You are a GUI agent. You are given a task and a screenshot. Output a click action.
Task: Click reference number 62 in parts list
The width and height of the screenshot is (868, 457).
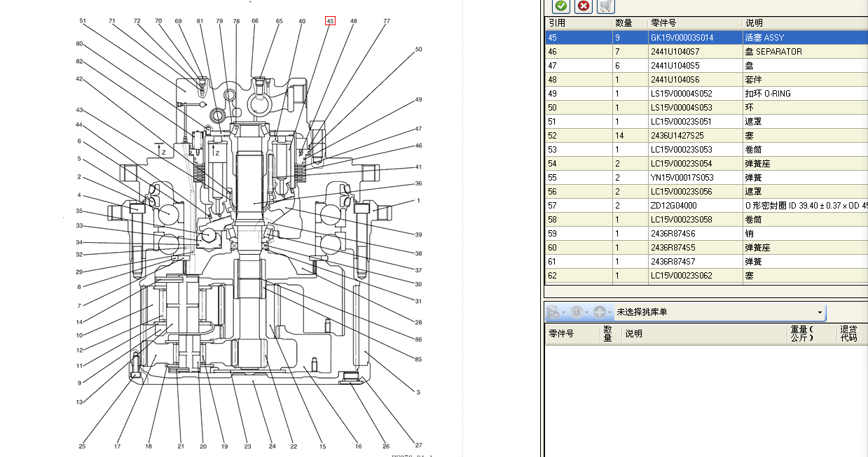553,276
